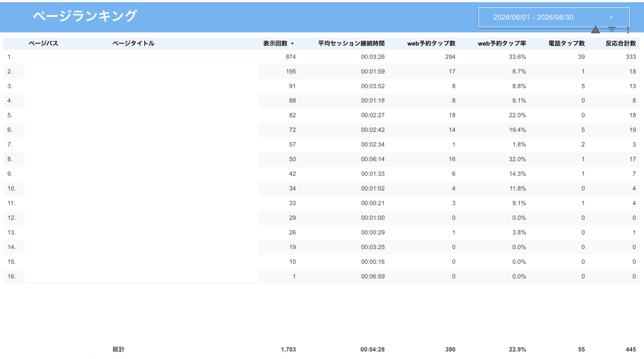Sort by 平均セッション継続時間 column header
644x359 pixels.
(x=351, y=43)
